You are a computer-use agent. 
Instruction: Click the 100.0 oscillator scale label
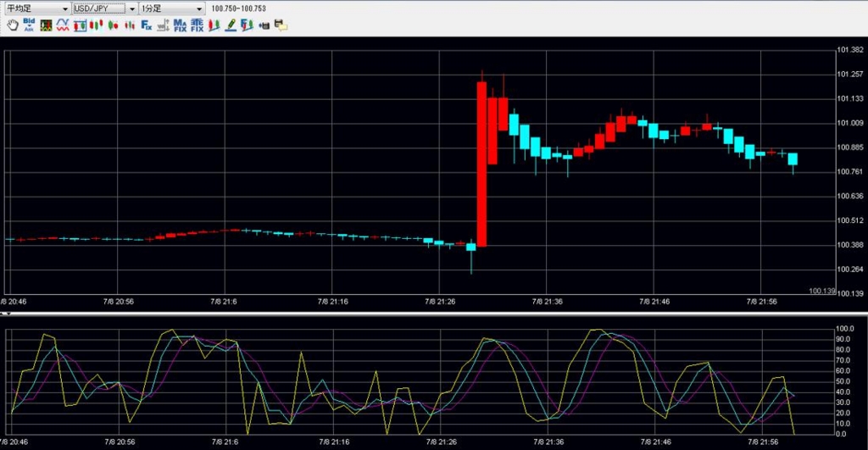(845, 329)
